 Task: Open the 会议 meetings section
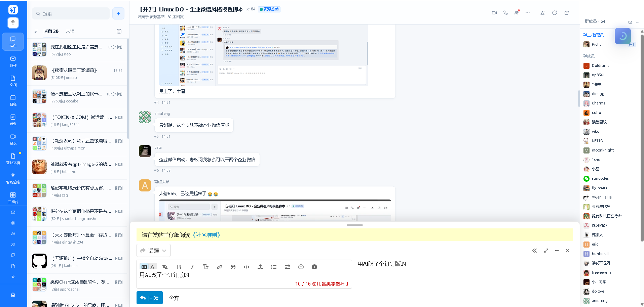(x=13, y=139)
